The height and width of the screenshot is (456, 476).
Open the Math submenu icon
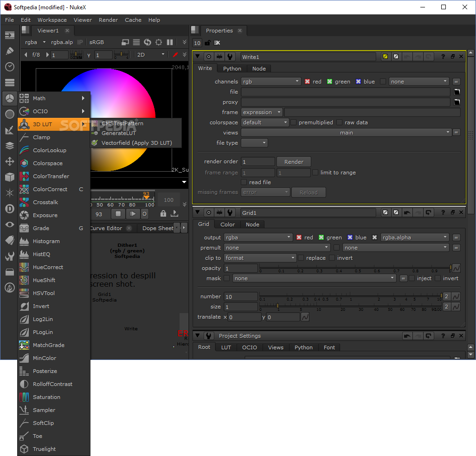click(24, 98)
